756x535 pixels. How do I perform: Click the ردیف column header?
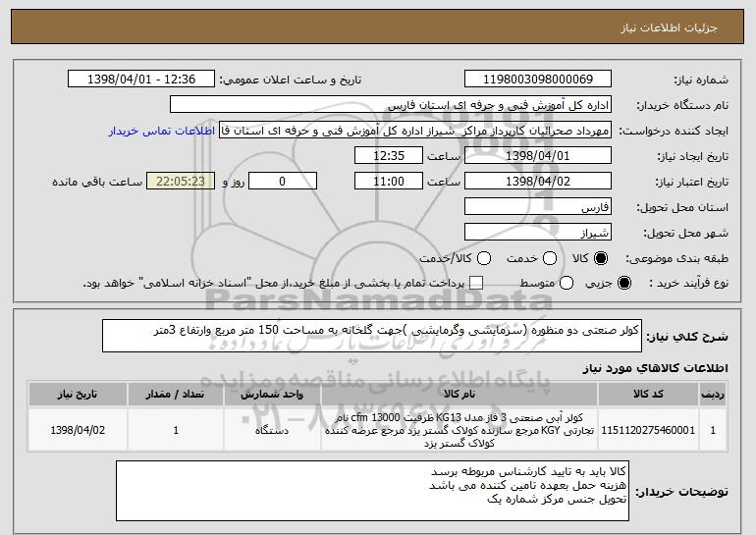pos(713,395)
